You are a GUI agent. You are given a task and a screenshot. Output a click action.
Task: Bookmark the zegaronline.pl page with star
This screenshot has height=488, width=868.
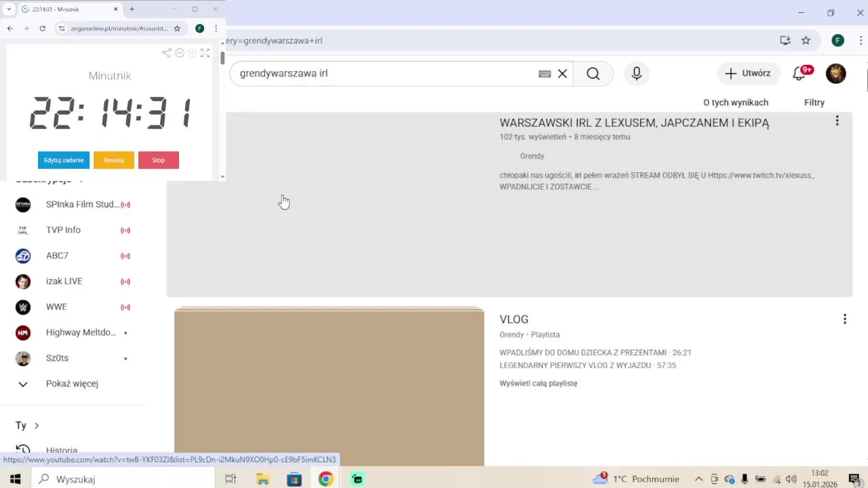177,28
